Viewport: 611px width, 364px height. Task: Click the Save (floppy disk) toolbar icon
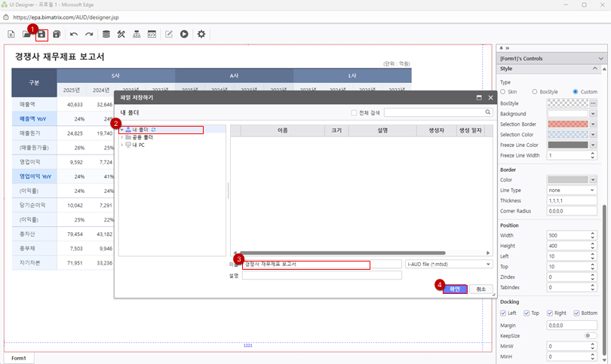pos(41,34)
